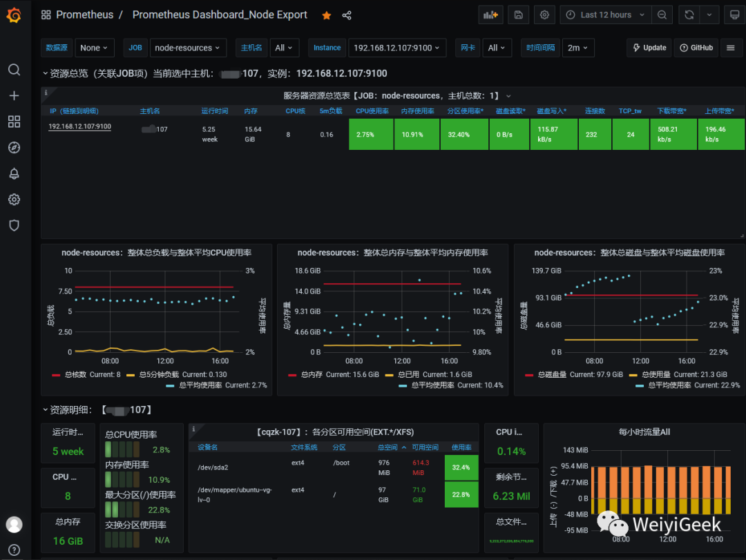Click the Prometheus folder breadcrumb

pos(85,15)
